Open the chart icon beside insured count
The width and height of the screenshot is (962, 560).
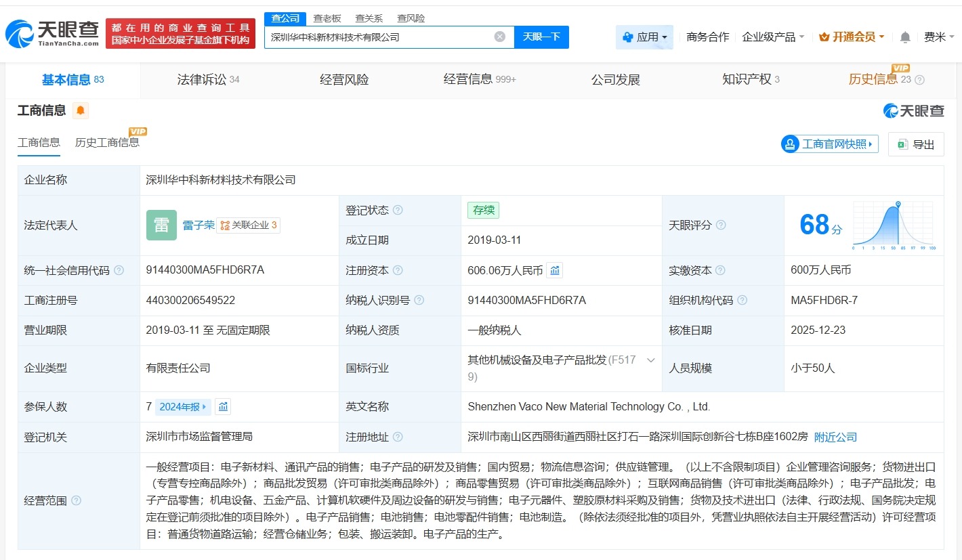click(x=223, y=407)
